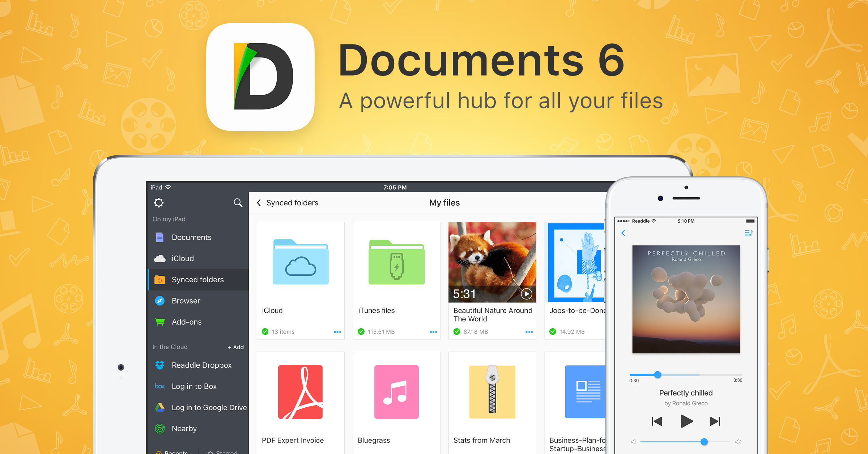Screen dimensions: 868x454
Task: Skip to next track button
Action: (715, 421)
